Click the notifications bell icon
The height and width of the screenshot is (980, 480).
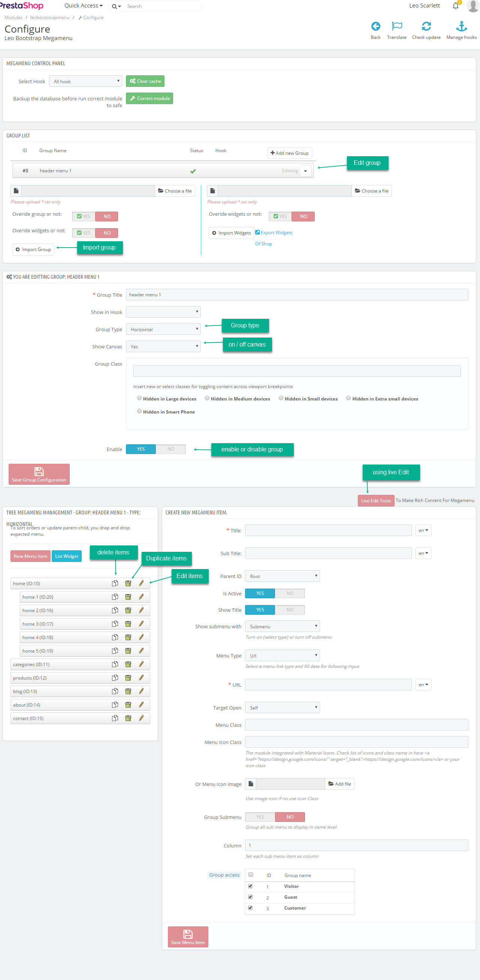coord(455,6)
